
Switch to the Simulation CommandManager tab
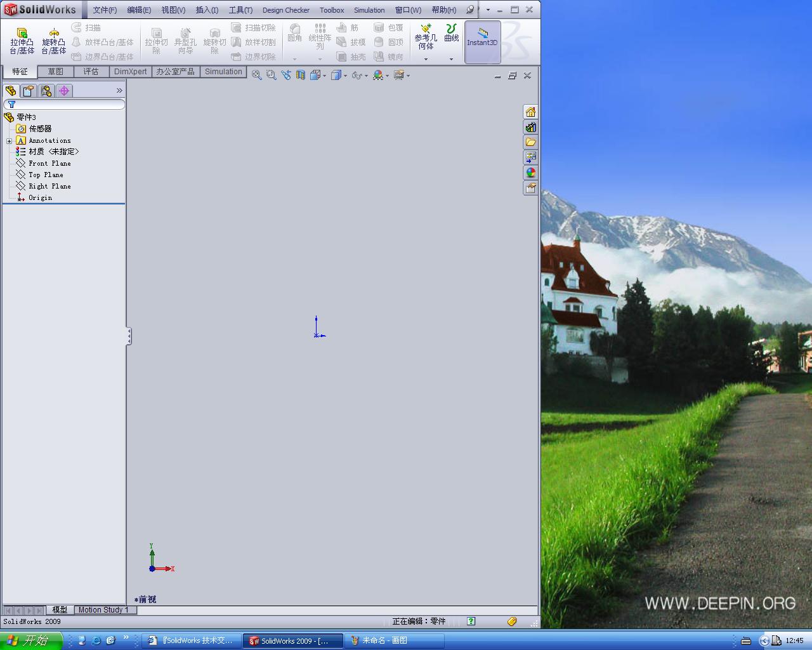(223, 72)
